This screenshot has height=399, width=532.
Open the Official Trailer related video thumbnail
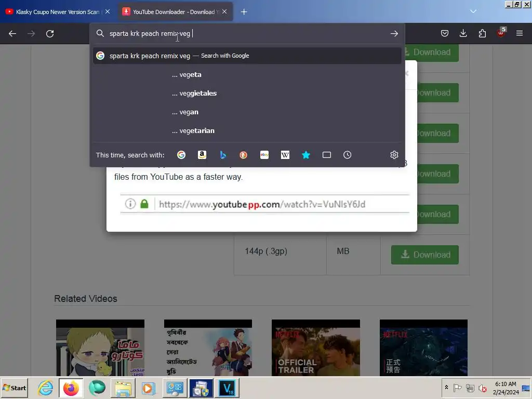click(x=316, y=348)
